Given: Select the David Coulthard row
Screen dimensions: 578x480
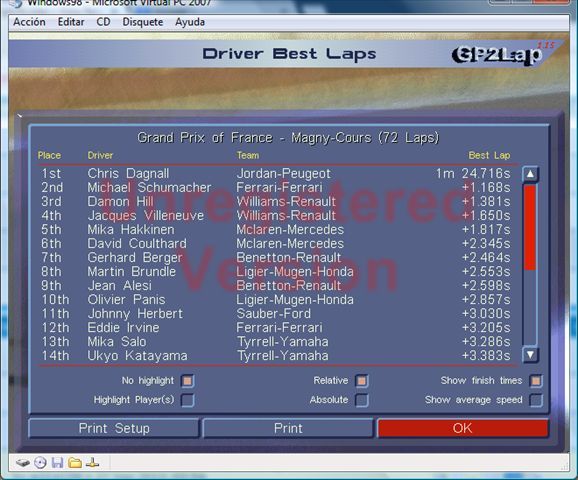Looking at the screenshot, I should click(x=276, y=244).
